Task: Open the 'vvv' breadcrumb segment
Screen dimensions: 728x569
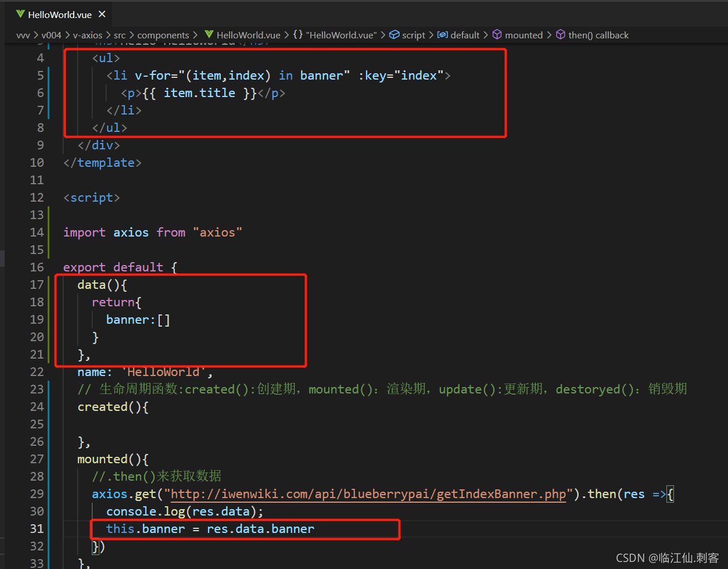Action: 23,35
